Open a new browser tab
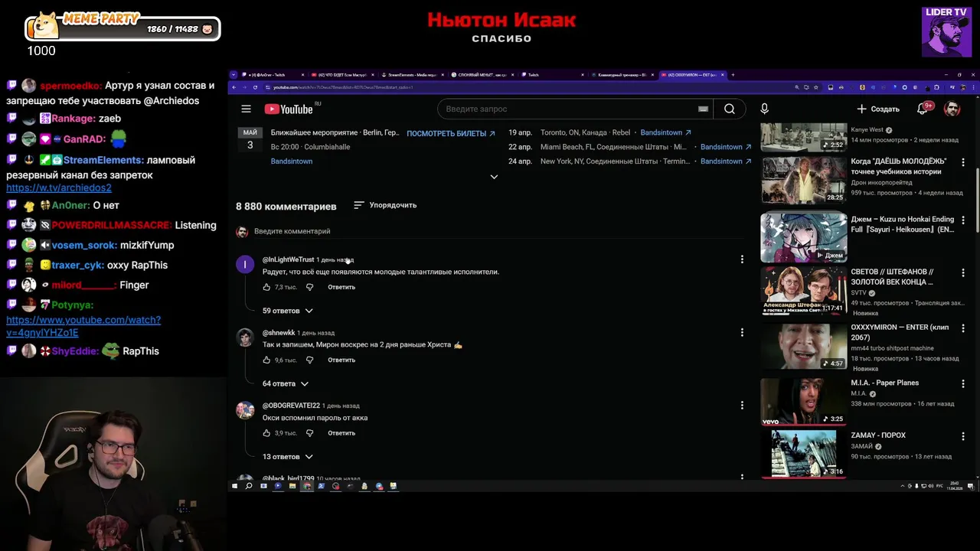The width and height of the screenshot is (980, 551). point(733,75)
